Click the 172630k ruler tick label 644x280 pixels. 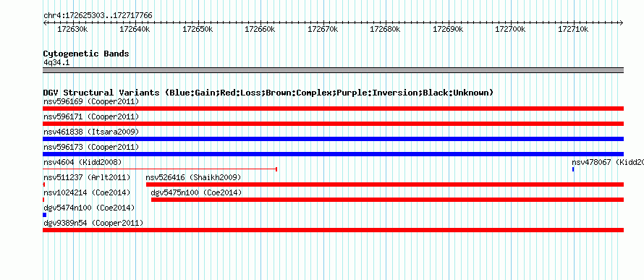coord(72,30)
